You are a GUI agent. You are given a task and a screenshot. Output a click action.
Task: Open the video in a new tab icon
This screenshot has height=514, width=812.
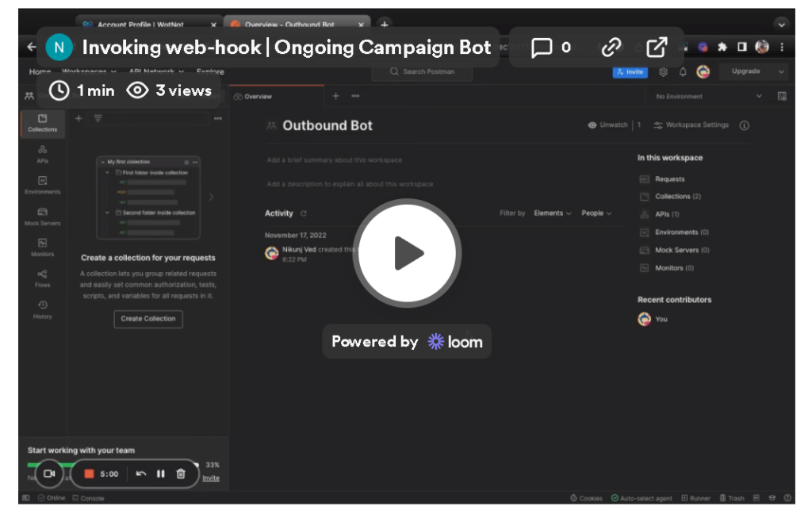657,48
